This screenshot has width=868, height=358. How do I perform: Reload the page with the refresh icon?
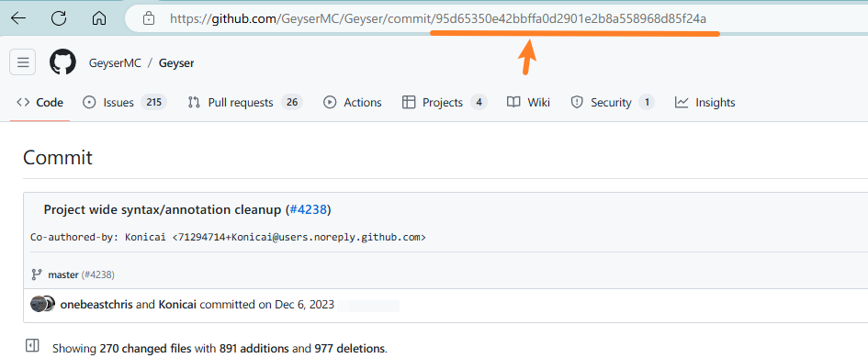click(x=59, y=18)
